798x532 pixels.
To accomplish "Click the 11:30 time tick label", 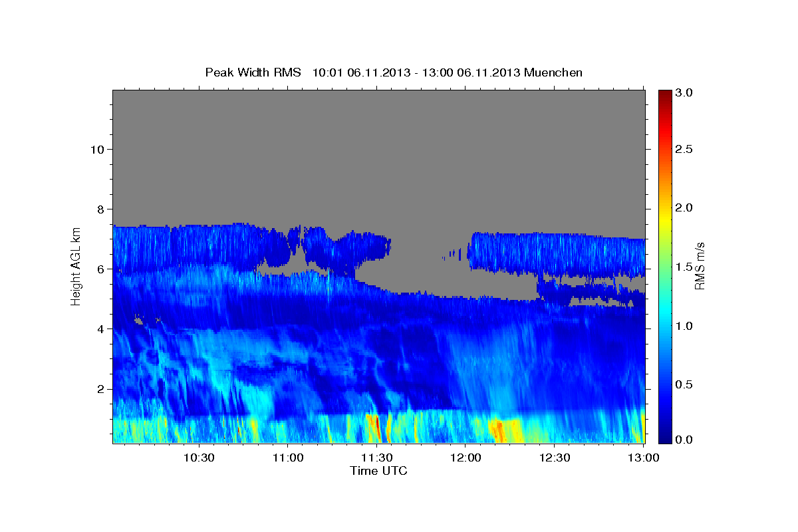I will tap(377, 458).
